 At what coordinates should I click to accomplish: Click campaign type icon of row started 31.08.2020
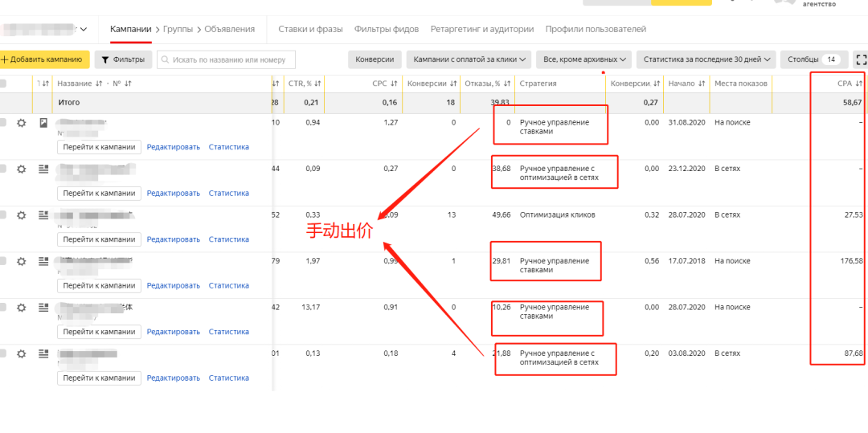[x=43, y=123]
